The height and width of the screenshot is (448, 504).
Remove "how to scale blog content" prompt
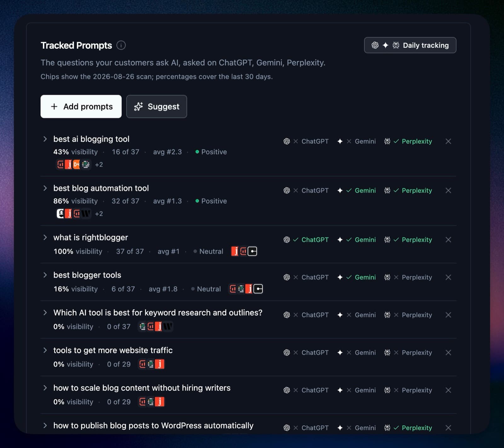(x=448, y=390)
